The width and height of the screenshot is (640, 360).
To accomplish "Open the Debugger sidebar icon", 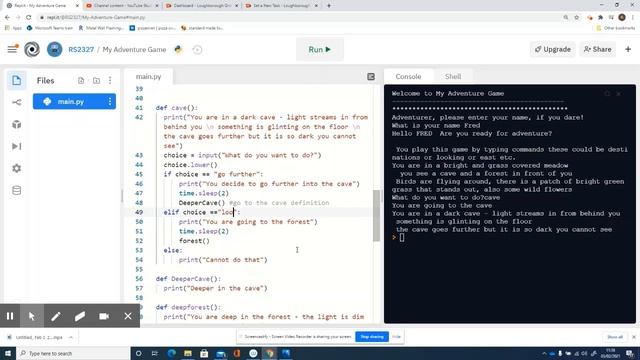I will pos(16,146).
